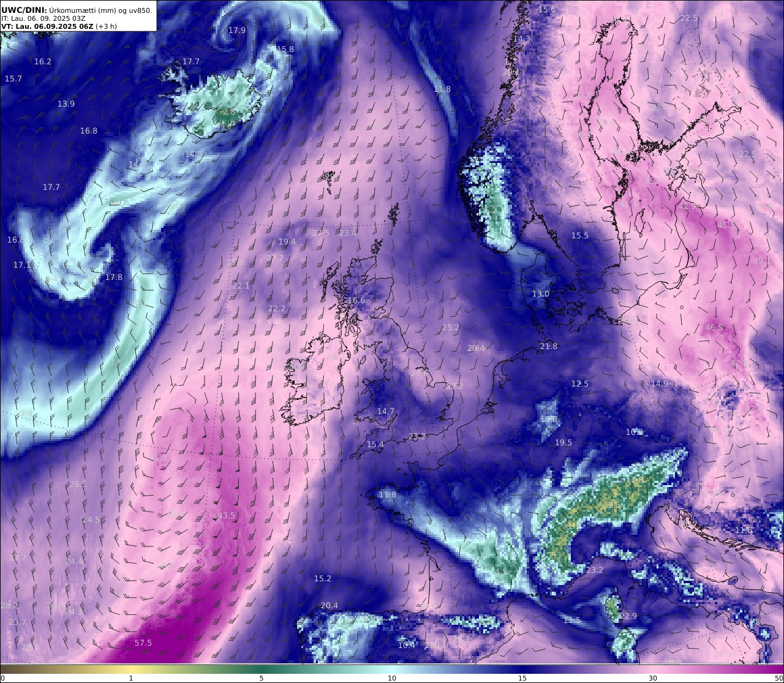Click the 15.2 map value
784x683 pixels.
pos(322,578)
